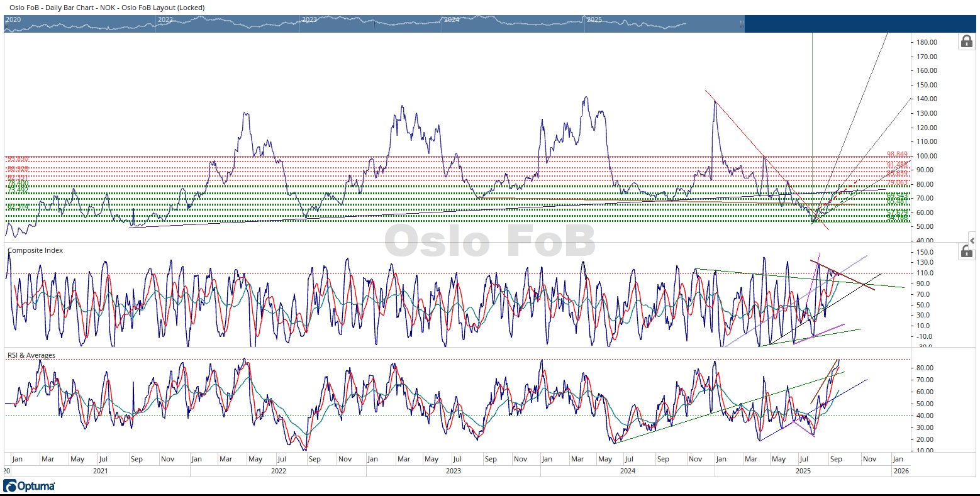Expand the collapsed side panel chevron
This screenshot has width=980, height=496.
tap(972, 241)
